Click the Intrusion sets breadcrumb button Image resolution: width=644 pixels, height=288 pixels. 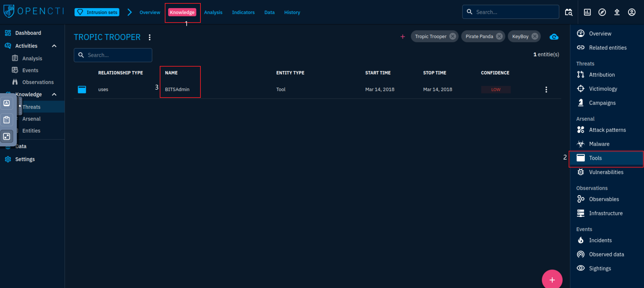[x=97, y=12]
